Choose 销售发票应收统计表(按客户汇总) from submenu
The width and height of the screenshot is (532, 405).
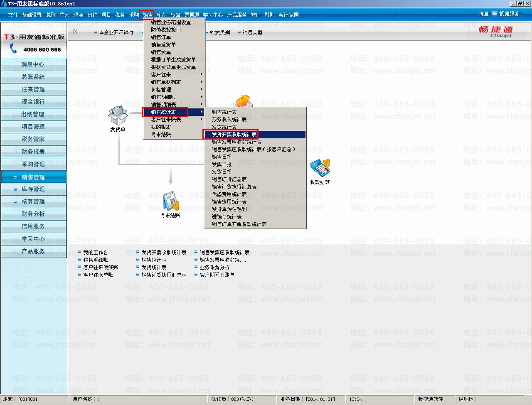[254, 150]
